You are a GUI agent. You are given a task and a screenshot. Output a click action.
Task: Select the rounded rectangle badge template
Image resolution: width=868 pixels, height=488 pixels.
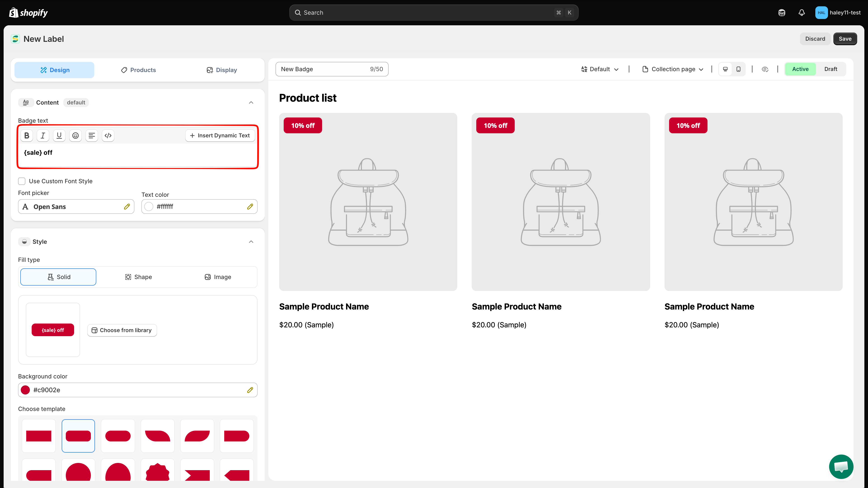(x=78, y=436)
